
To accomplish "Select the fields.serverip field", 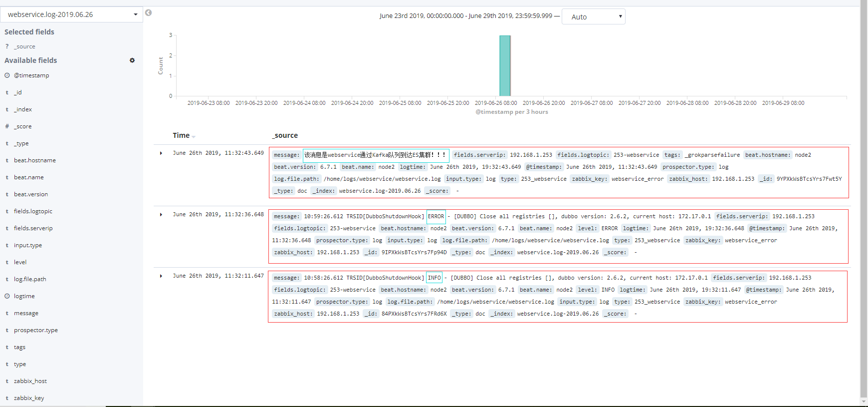I will (x=33, y=228).
